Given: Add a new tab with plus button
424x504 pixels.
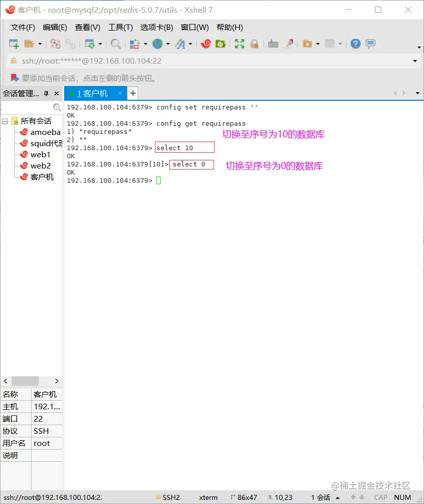Looking at the screenshot, I should pyautogui.click(x=133, y=94).
